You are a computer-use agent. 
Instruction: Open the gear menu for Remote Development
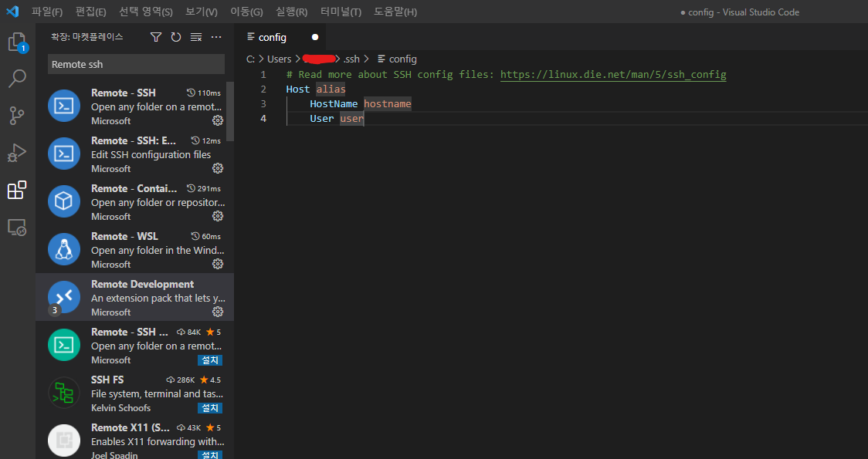tap(218, 312)
